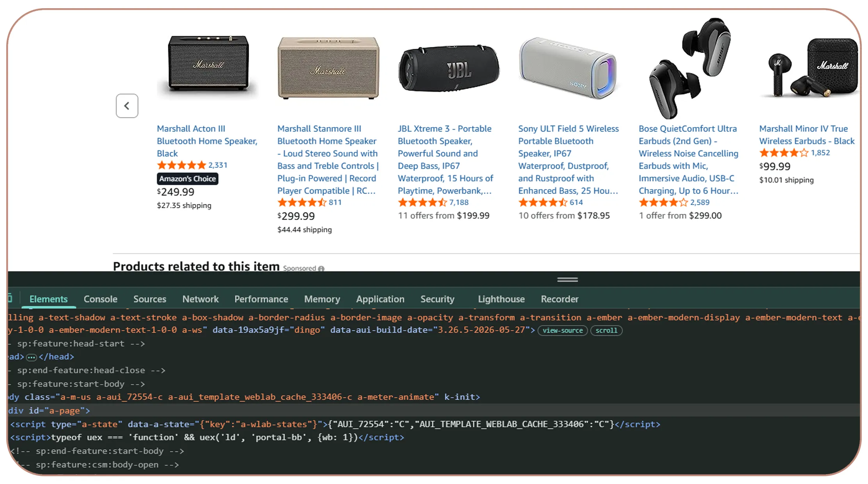Switch to the Console tab
Image resolution: width=868 pixels, height=484 pixels.
100,299
